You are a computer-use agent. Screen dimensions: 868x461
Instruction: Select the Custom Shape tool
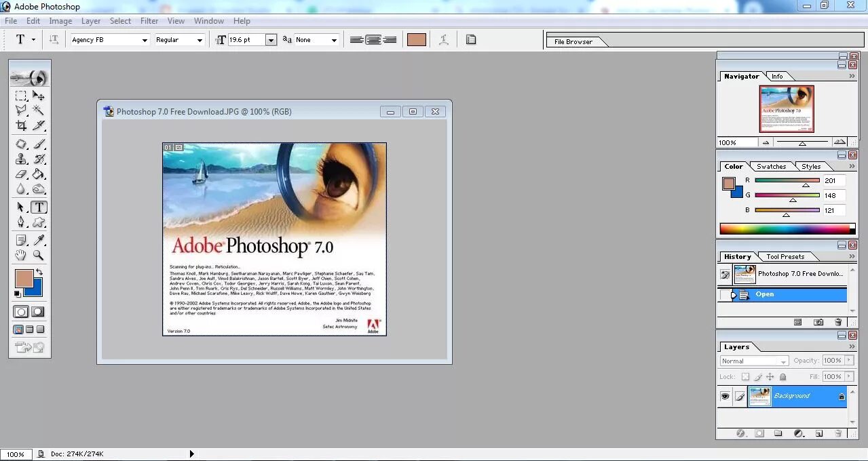[39, 222]
